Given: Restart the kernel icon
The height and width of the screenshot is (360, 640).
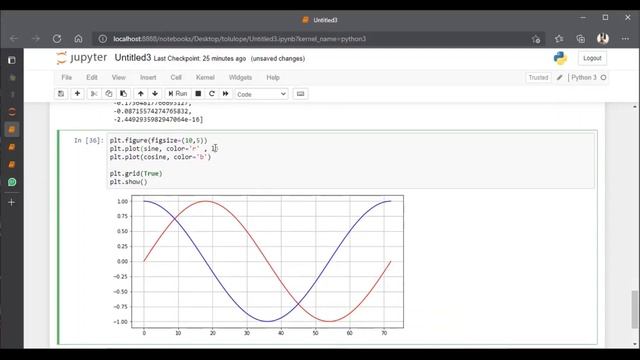Looking at the screenshot, I should (x=211, y=94).
